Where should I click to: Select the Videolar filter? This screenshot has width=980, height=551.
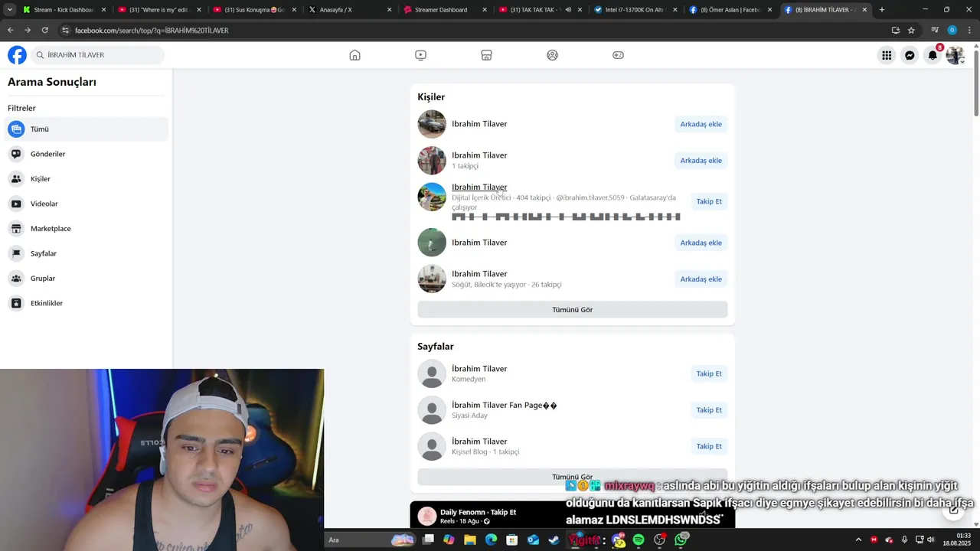[x=87, y=204]
